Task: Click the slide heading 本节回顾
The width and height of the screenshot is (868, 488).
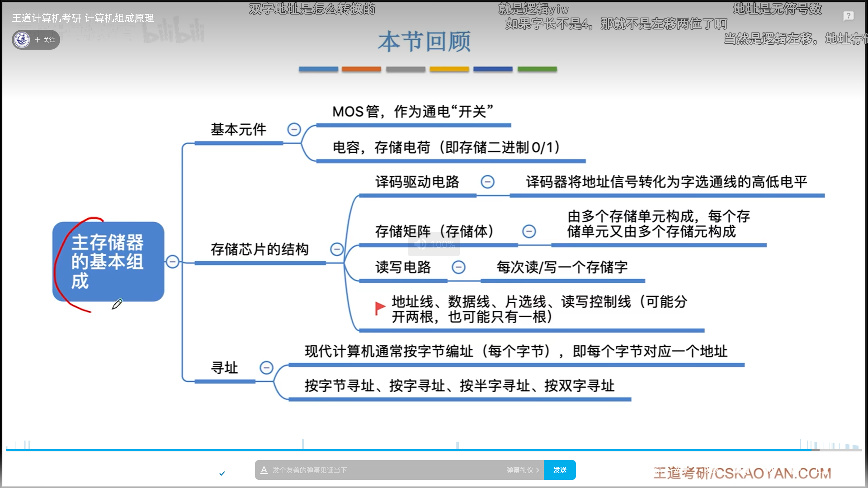Action: 425,42
